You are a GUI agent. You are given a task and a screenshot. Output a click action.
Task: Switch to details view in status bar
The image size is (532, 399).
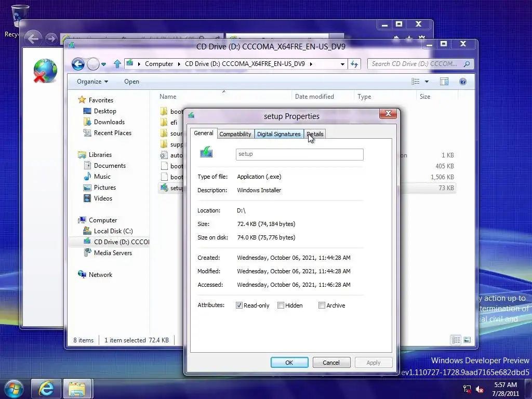point(456,340)
